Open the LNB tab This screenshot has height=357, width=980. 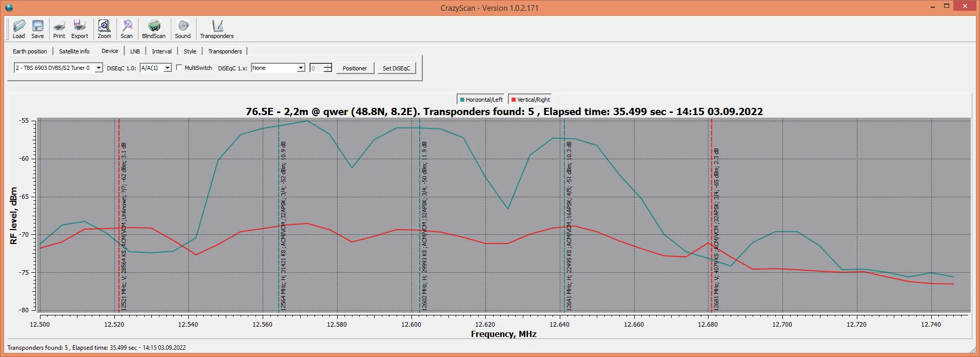click(x=135, y=51)
